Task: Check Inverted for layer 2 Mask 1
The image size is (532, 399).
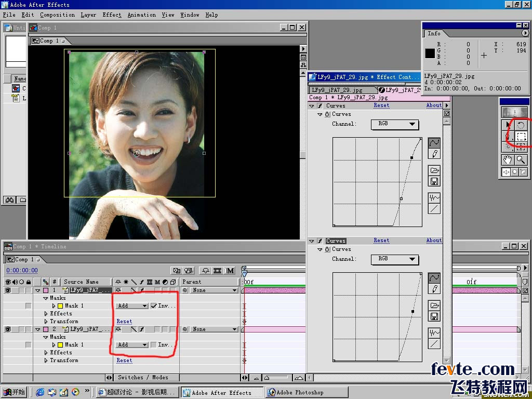Action: (x=154, y=345)
